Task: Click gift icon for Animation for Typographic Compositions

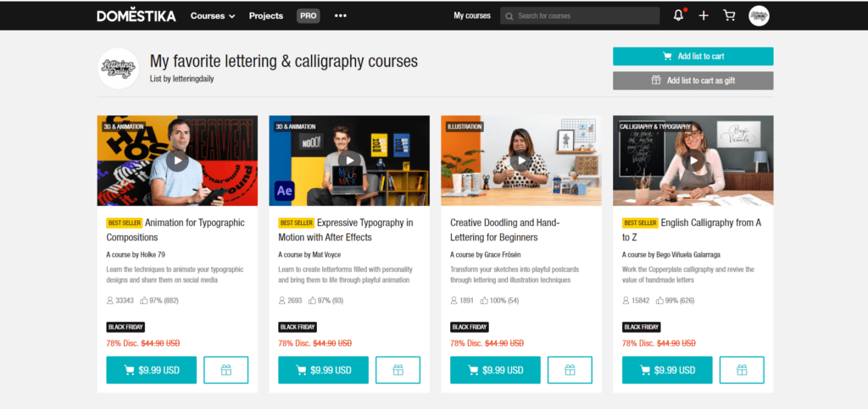Action: point(225,370)
